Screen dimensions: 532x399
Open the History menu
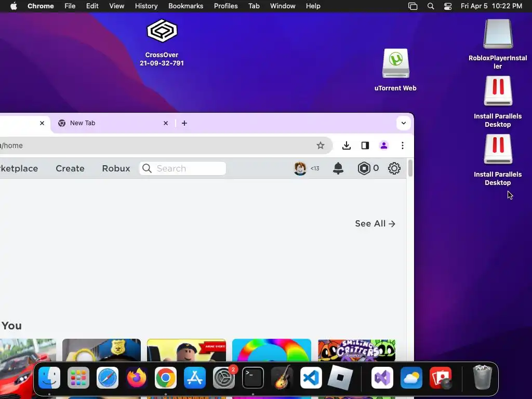tap(146, 6)
